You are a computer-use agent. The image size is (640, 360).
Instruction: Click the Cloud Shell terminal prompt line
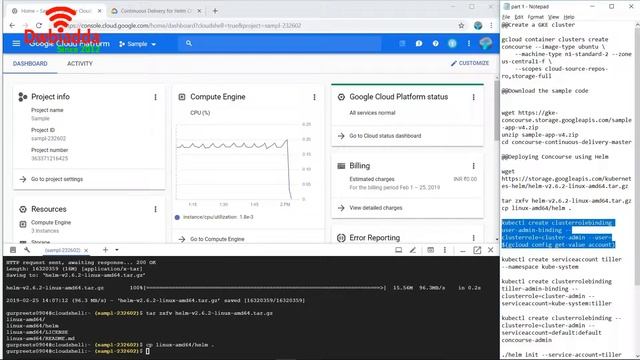click(78, 351)
